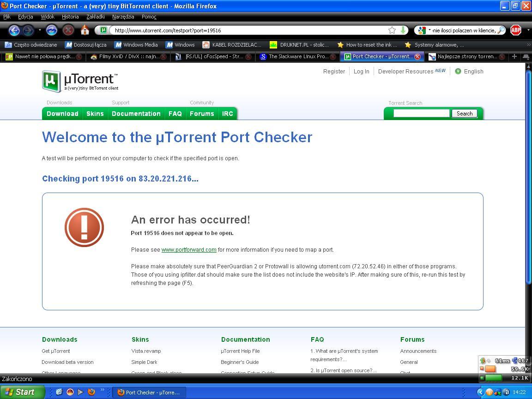Image resolution: width=532 pixels, height=399 pixels.
Task: Switch to the 'Slackware Linux Pro...' tab
Action: (x=297, y=57)
